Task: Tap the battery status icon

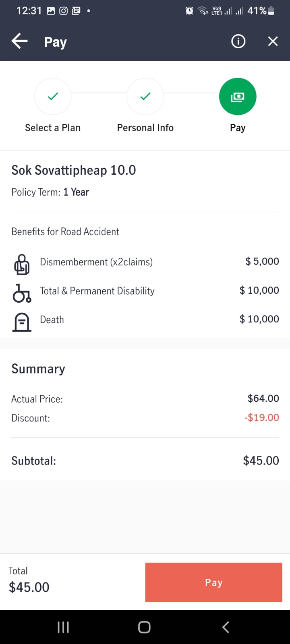Action: (271, 11)
